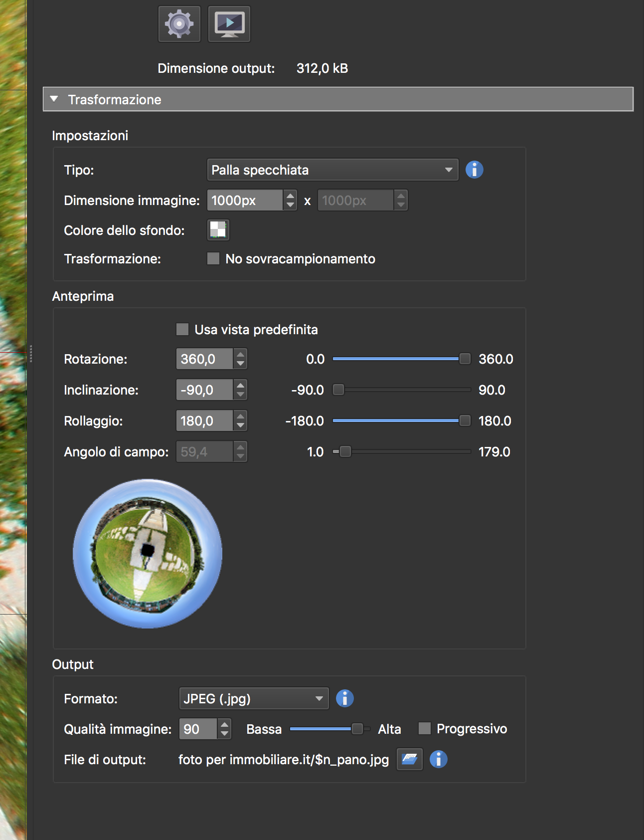Click the Angolo di campo slider handle
This screenshot has width=644, height=840.
tap(345, 451)
